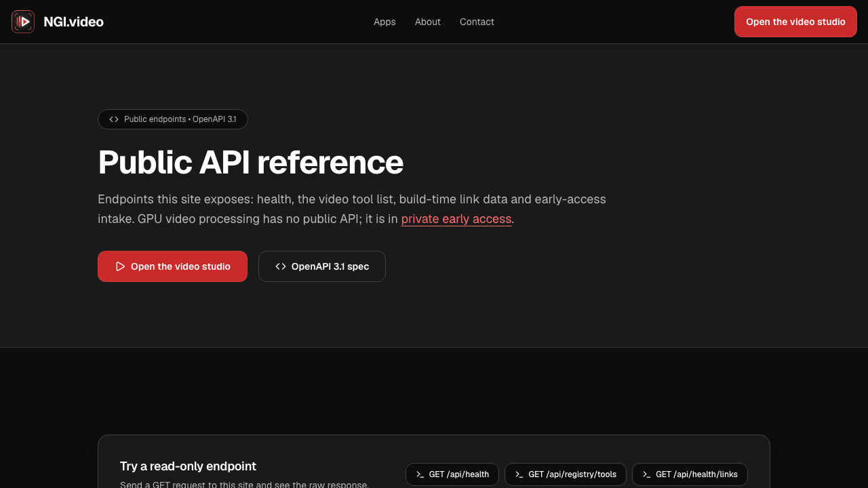This screenshot has width=868, height=488.
Task: Click the NGI.video logo icon
Action: pyautogui.click(x=23, y=22)
